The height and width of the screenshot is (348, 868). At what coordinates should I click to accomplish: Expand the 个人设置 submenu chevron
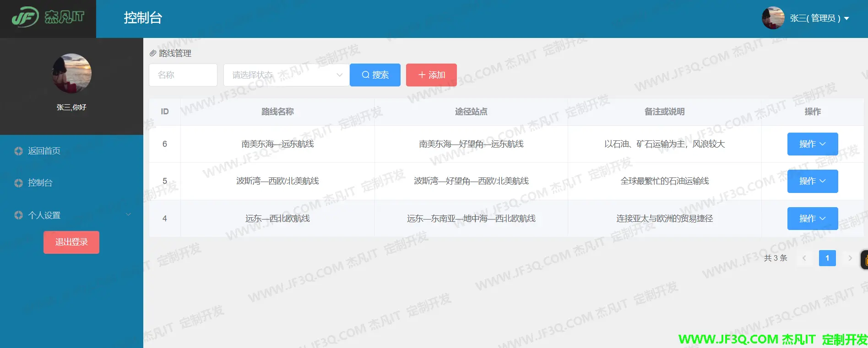pyautogui.click(x=128, y=214)
